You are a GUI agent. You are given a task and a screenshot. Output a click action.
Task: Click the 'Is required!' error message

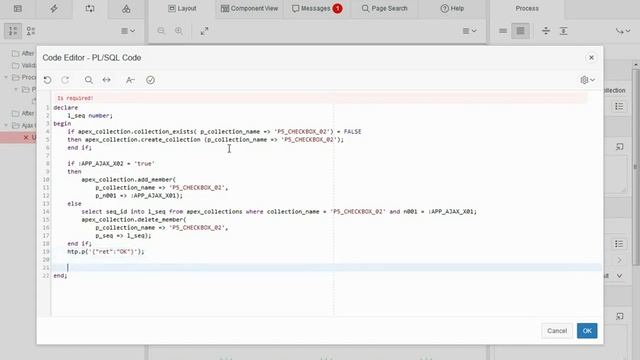tap(75, 98)
